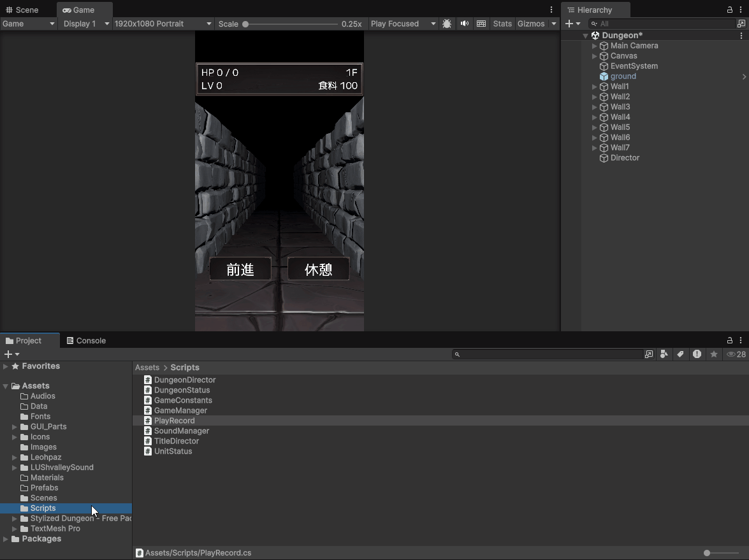Open the 1920x1080 Portrait resolution dropdown
749x560 pixels.
163,24
